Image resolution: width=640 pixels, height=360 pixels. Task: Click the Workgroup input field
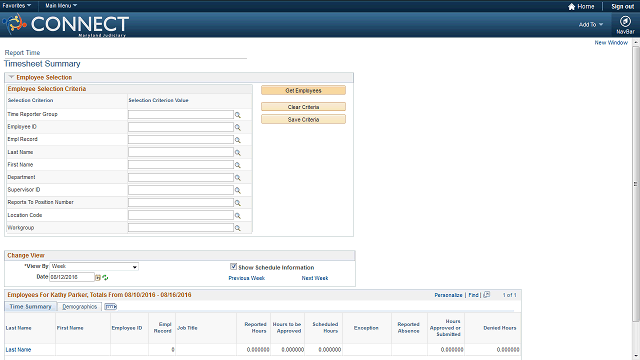181,228
